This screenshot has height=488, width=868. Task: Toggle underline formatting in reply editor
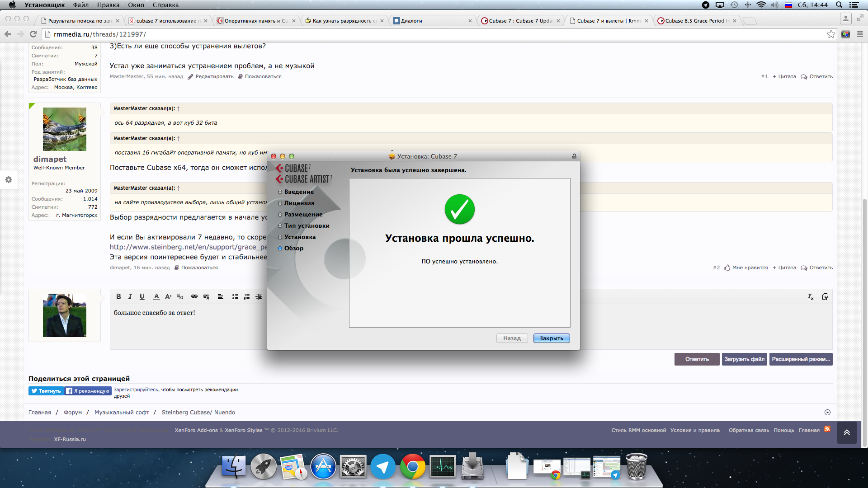point(142,296)
